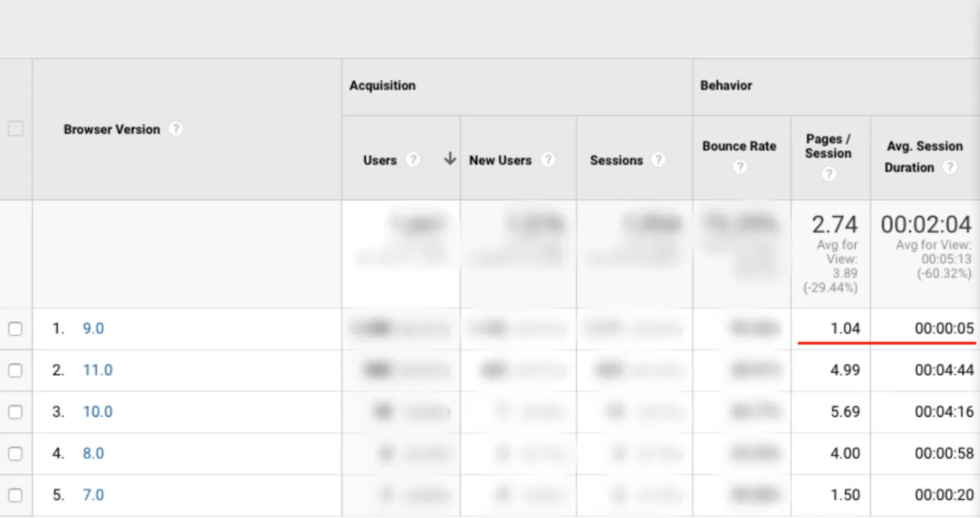Open browser version 8.0 details
The width and height of the screenshot is (980, 518).
pos(93,453)
